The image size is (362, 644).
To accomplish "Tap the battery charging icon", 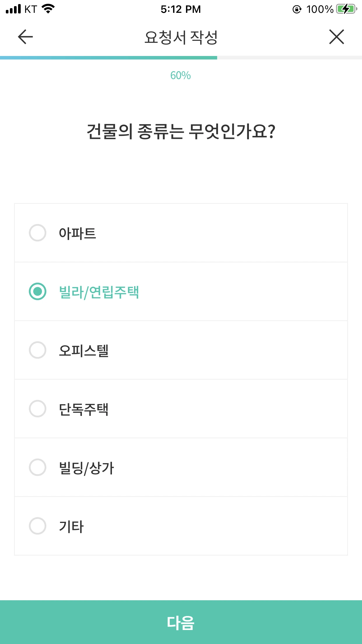I will pos(346,9).
